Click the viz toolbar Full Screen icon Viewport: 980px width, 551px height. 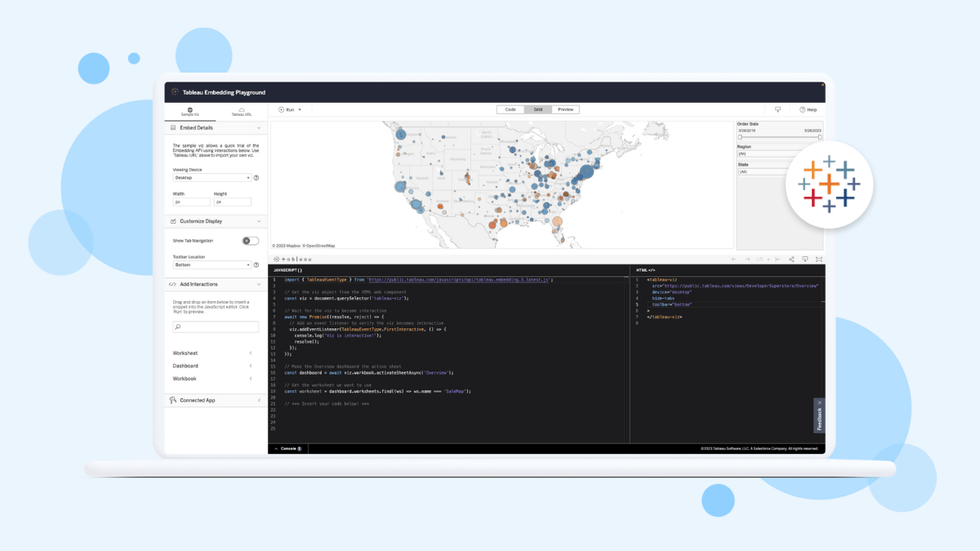tap(819, 259)
